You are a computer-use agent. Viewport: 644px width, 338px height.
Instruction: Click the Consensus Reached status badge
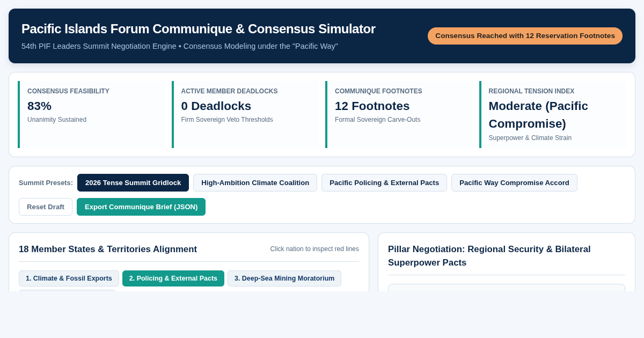pos(525,36)
